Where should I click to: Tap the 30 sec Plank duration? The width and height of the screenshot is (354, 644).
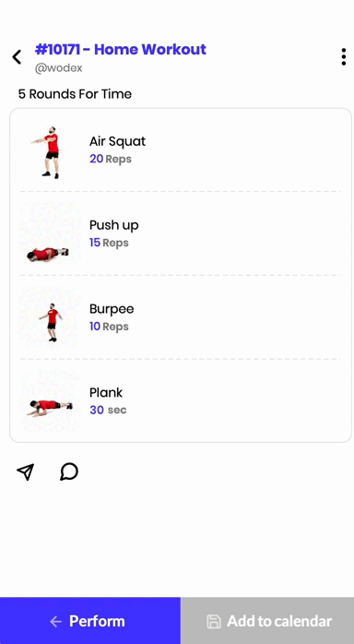point(108,410)
